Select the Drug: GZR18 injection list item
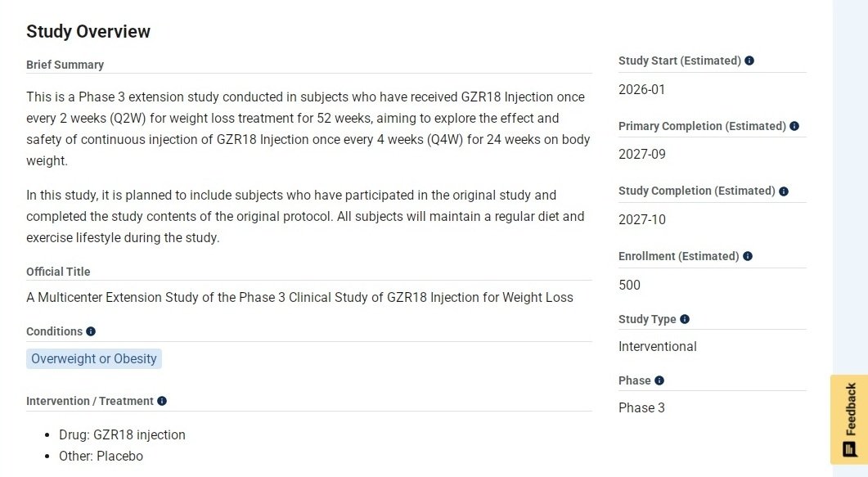Screen dimensions: 868x477 pos(122,434)
